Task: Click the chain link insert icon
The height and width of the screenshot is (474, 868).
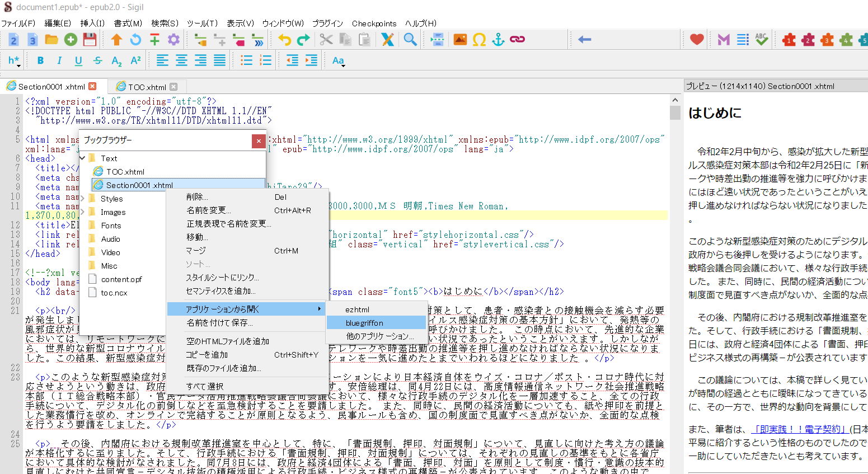Action: point(518,39)
